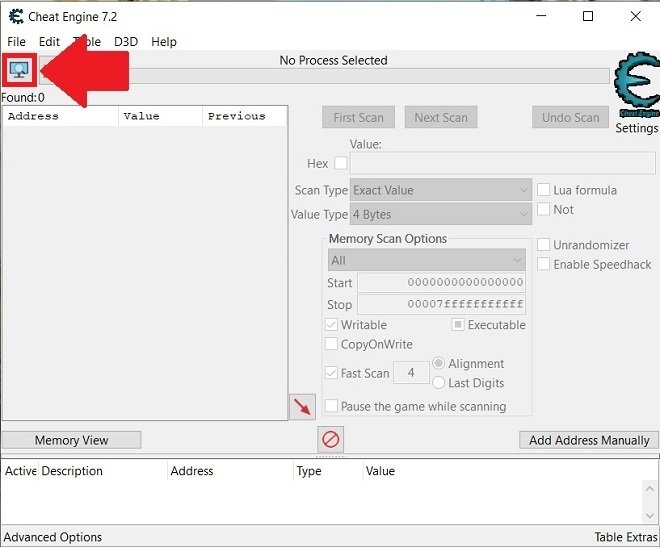Click the Description column header in table
The width and height of the screenshot is (660, 547).
click(x=103, y=471)
